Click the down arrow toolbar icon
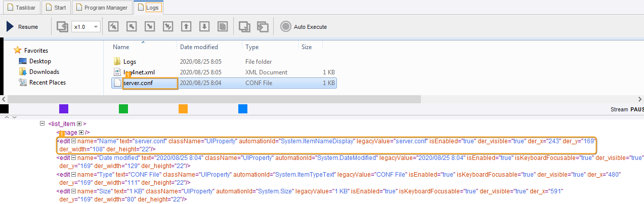The height and width of the screenshot is (204, 644). click(204, 27)
